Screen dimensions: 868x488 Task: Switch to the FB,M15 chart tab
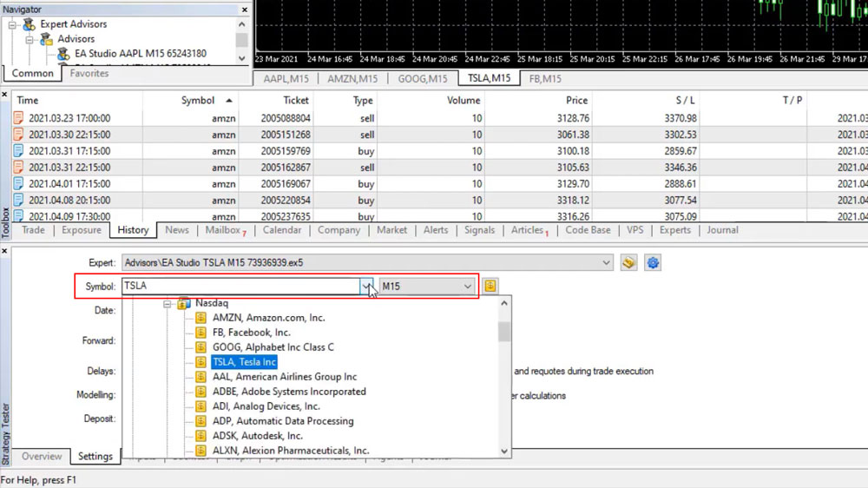point(545,79)
